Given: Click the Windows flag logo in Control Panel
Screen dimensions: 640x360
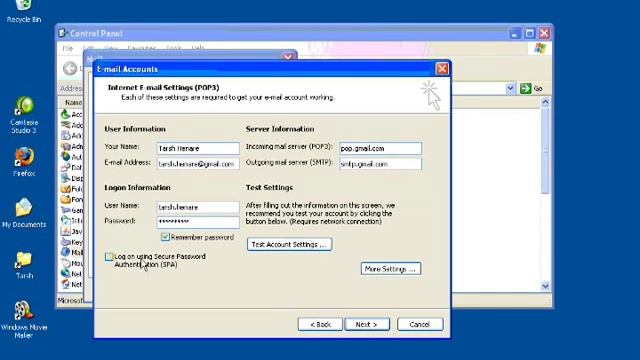Looking at the screenshot, I should click(540, 48).
